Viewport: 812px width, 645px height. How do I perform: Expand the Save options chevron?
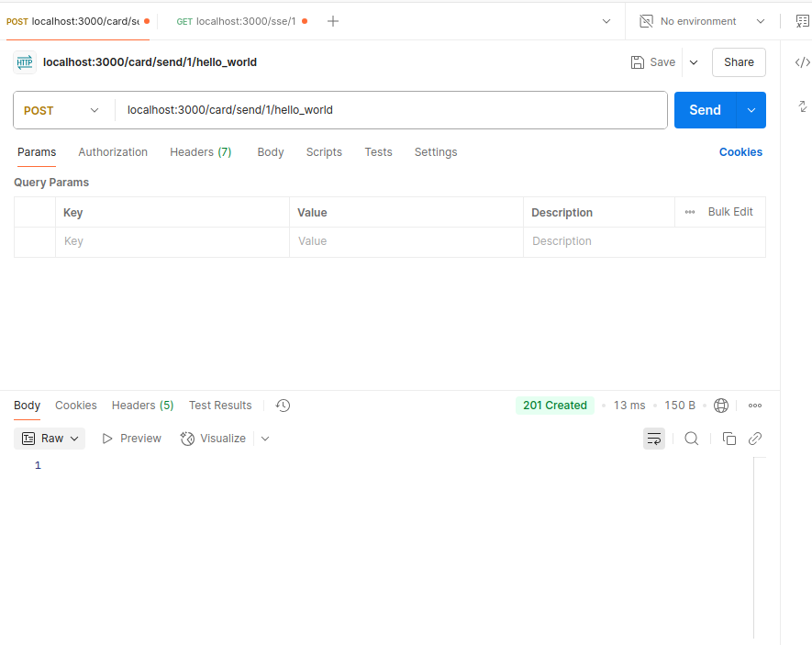click(694, 62)
